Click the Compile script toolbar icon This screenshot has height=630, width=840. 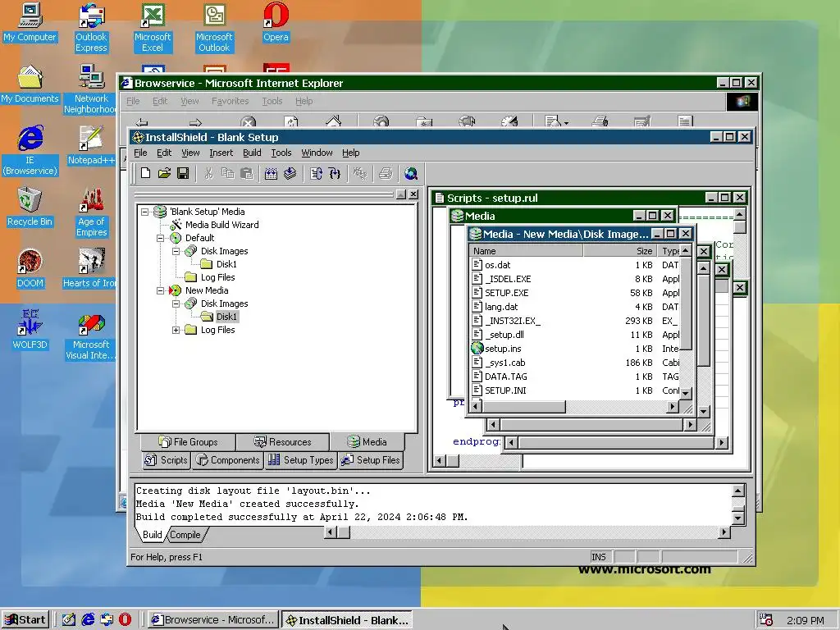pyautogui.click(x=316, y=173)
